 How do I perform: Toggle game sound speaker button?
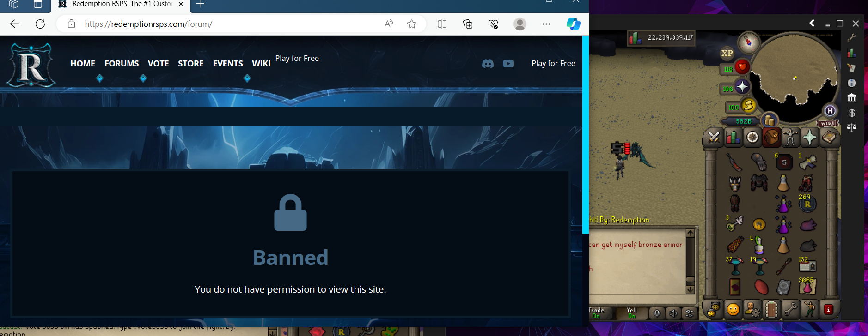pyautogui.click(x=673, y=313)
